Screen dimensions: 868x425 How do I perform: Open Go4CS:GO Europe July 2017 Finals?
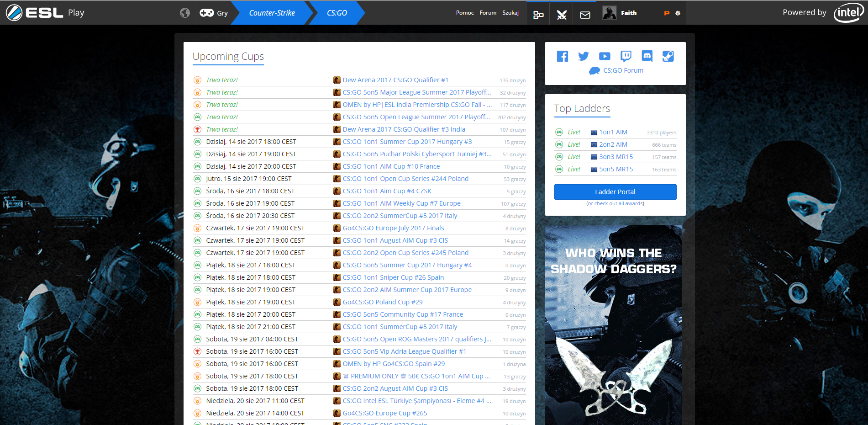point(393,228)
